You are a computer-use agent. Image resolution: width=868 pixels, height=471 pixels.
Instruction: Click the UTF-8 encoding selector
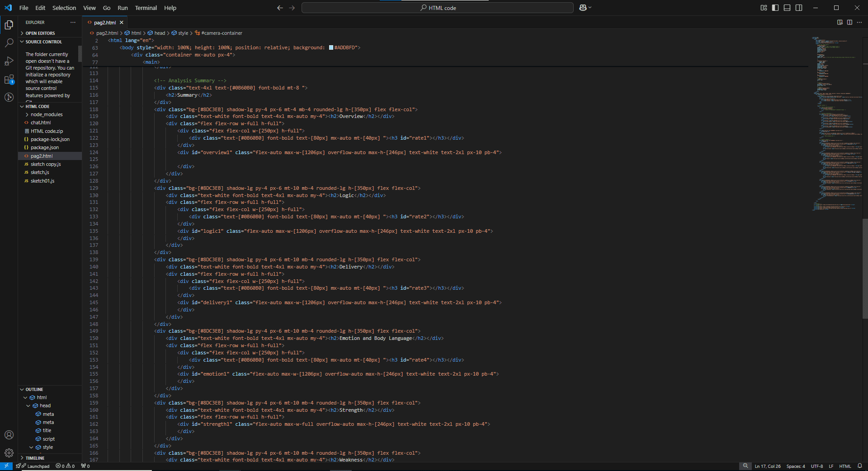coord(817,466)
